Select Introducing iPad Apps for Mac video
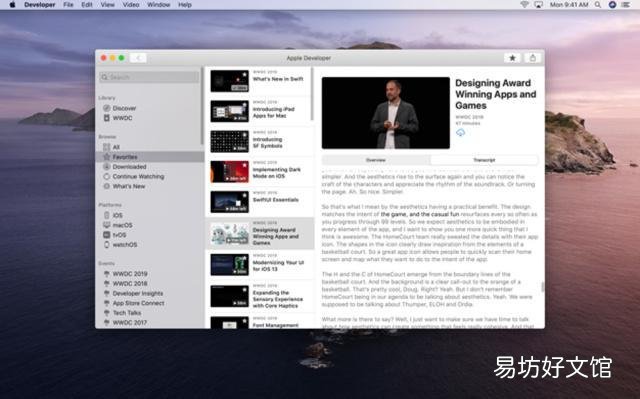 coord(260,111)
